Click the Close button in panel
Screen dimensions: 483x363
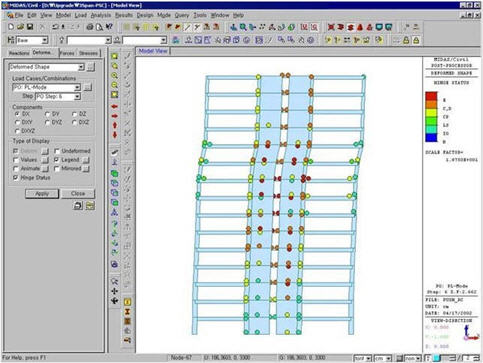click(78, 194)
